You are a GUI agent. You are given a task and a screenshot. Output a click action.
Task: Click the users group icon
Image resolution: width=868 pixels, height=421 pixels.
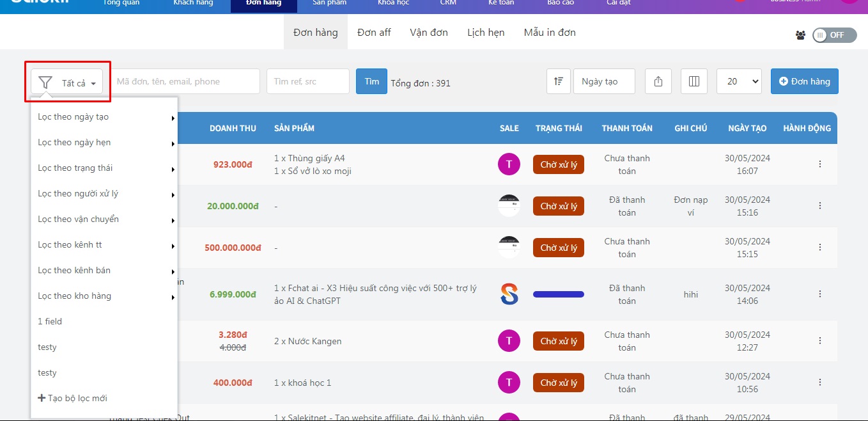pos(800,35)
